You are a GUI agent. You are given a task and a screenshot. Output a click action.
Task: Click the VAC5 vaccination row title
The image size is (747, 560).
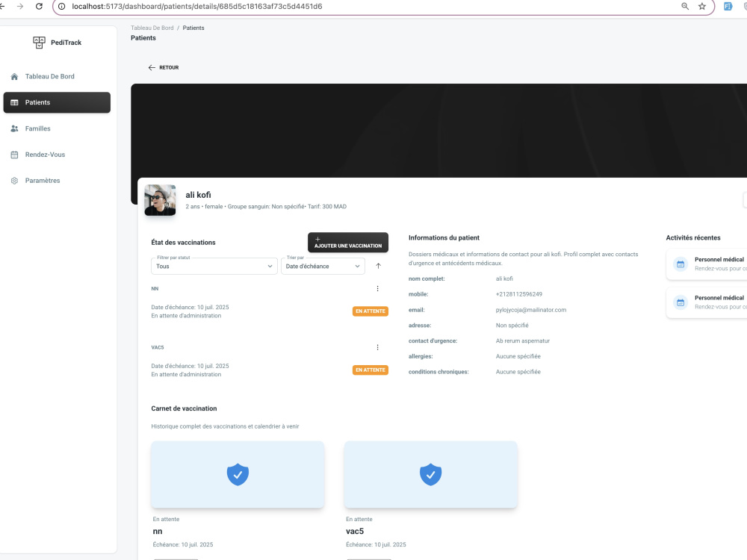(157, 348)
